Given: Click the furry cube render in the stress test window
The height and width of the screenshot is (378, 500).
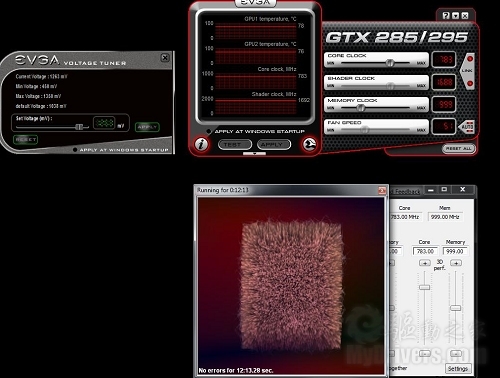Looking at the screenshot, I should point(292,287).
